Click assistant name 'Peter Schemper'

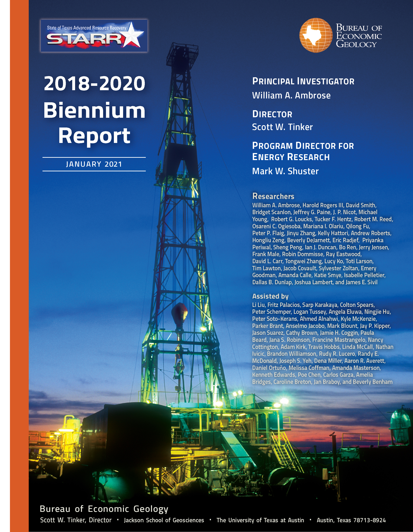click(272, 312)
